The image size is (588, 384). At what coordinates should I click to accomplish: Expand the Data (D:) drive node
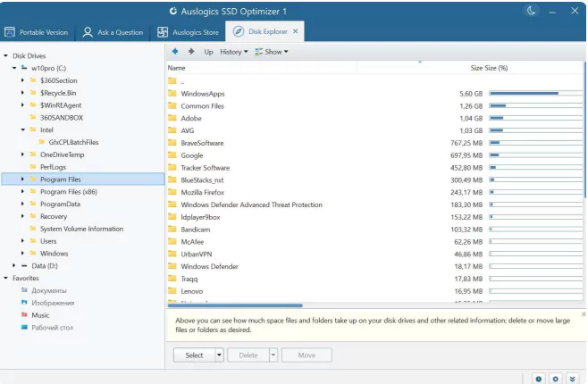tap(14, 265)
